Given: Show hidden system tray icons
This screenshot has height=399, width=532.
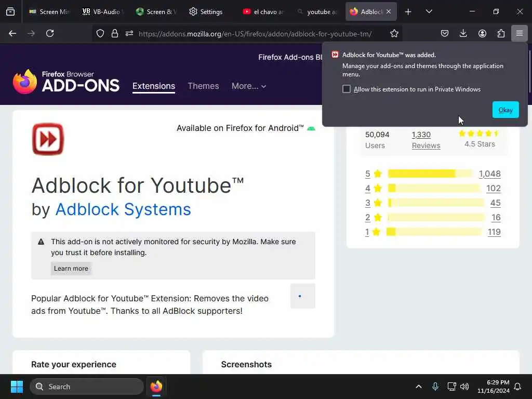Looking at the screenshot, I should coord(419,387).
